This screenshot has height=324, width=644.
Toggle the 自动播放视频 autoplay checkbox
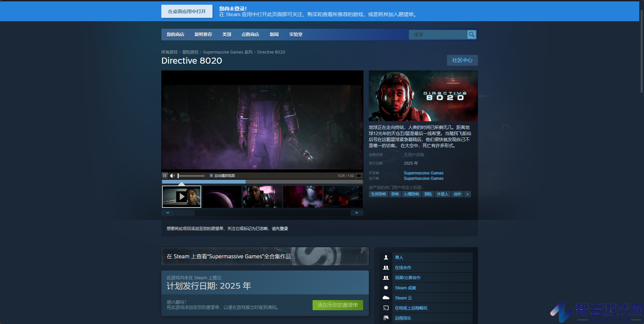click(211, 175)
